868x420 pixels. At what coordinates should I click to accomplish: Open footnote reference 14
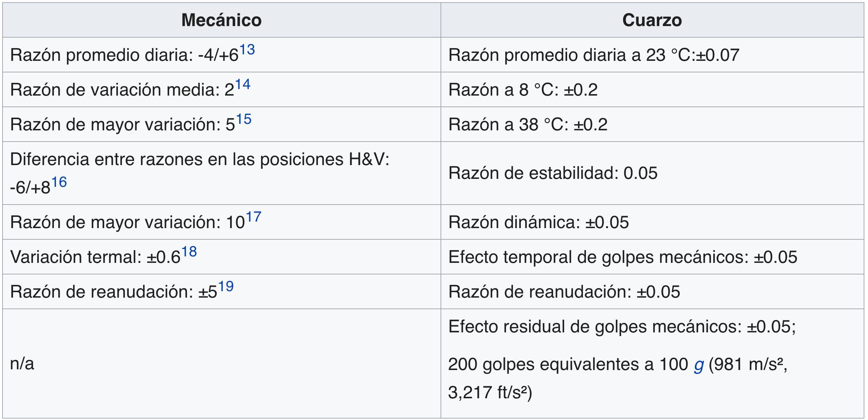coord(243,85)
